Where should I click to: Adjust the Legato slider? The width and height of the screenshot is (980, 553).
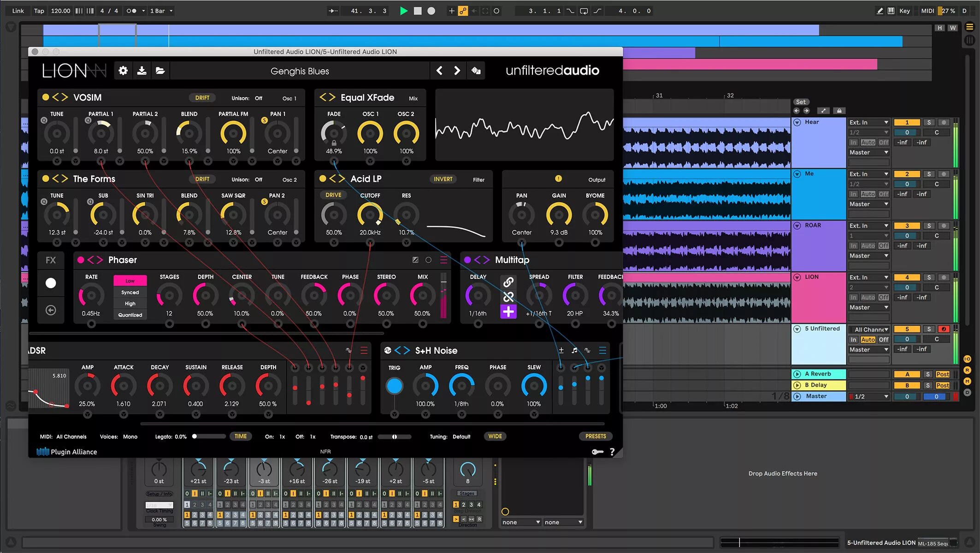[209, 436]
